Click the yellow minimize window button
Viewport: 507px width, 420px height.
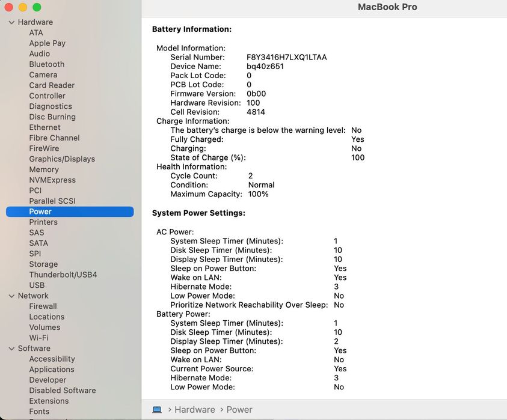23,7
